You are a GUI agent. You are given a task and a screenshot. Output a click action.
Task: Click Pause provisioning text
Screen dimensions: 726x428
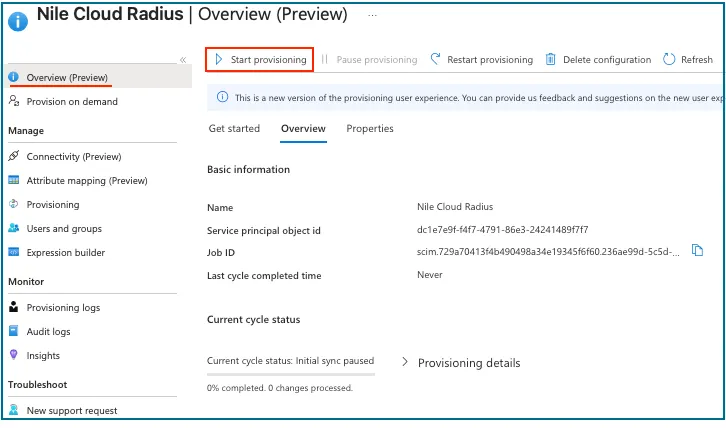[377, 60]
